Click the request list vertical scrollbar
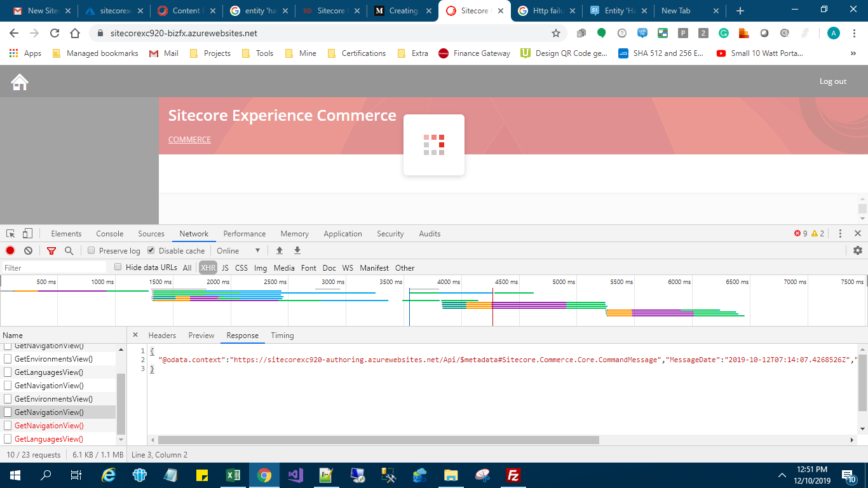868x488 pixels. (x=121, y=403)
